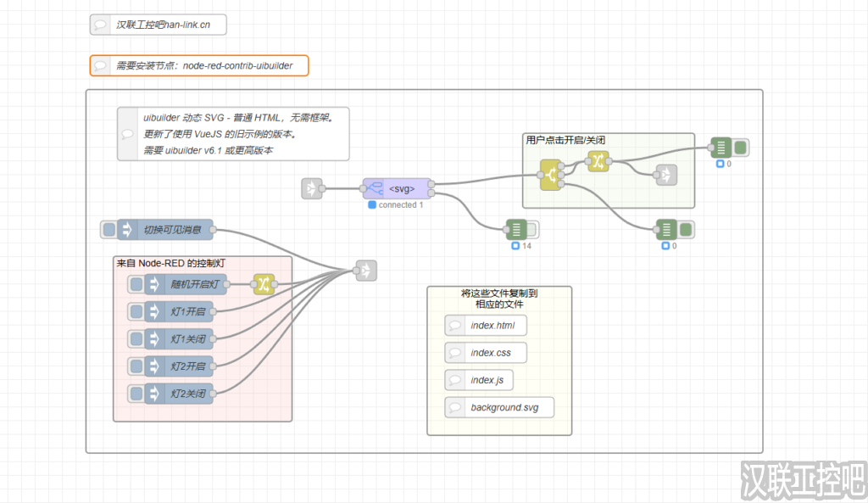
Task: Select the han-link.cn comment node
Action: click(159, 25)
